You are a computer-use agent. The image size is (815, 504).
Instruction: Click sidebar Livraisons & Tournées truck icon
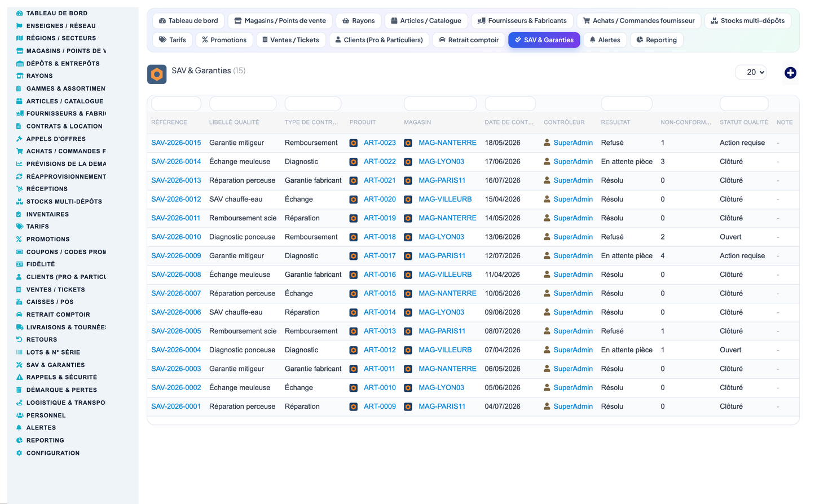[20, 328]
